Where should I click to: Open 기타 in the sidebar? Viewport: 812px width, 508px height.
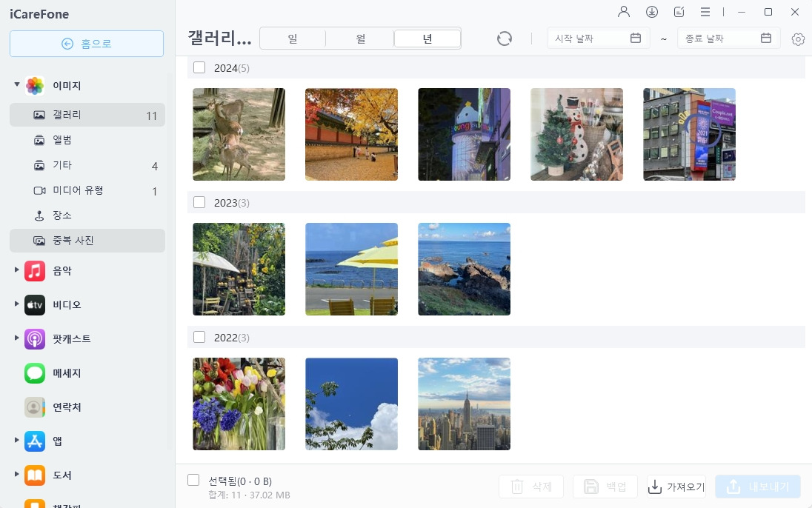(x=87, y=165)
